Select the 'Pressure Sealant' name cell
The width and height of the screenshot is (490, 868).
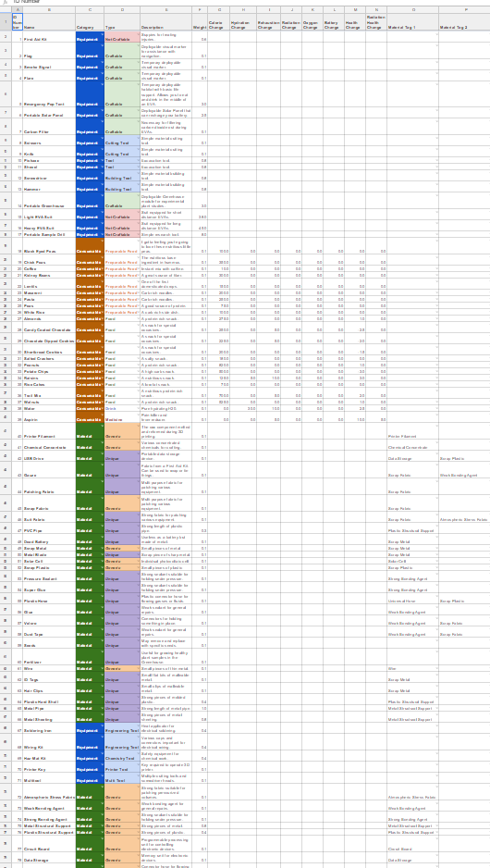pyautogui.click(x=48, y=577)
